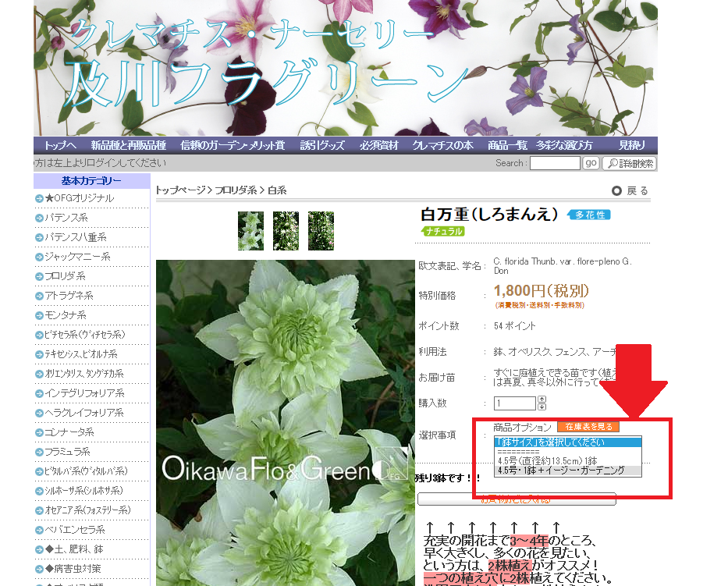
Task: Open the first product thumbnail
Action: tap(250, 231)
